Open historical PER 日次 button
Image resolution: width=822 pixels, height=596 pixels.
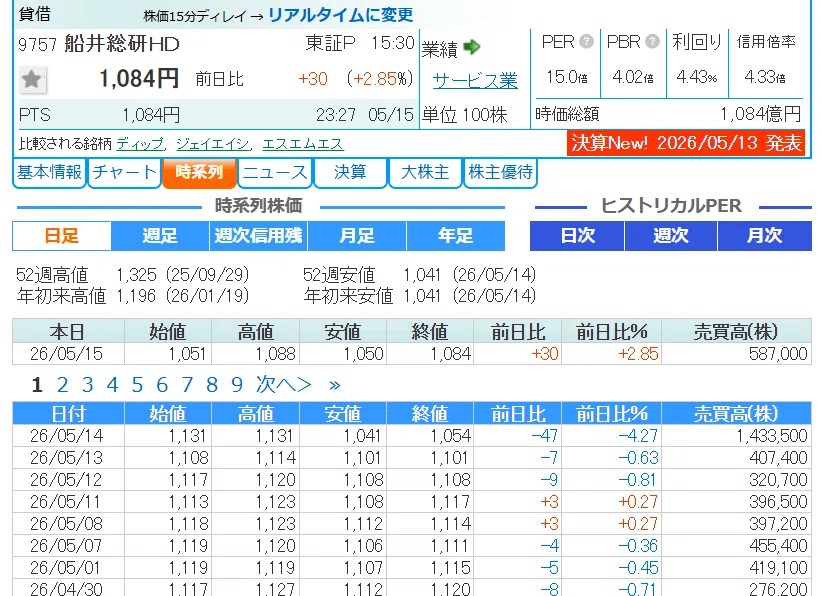577,236
